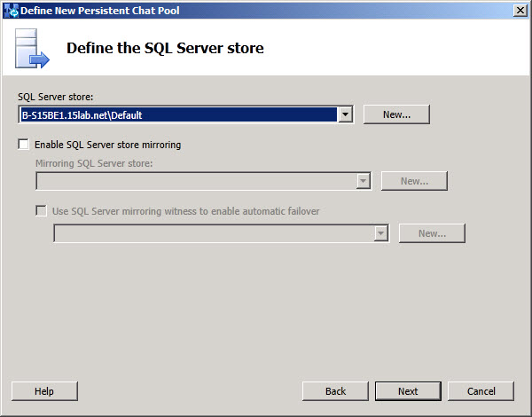The height and width of the screenshot is (417, 532).
Task: Select the B-S15BE1.15lab.net\Default store field
Action: coord(177,114)
